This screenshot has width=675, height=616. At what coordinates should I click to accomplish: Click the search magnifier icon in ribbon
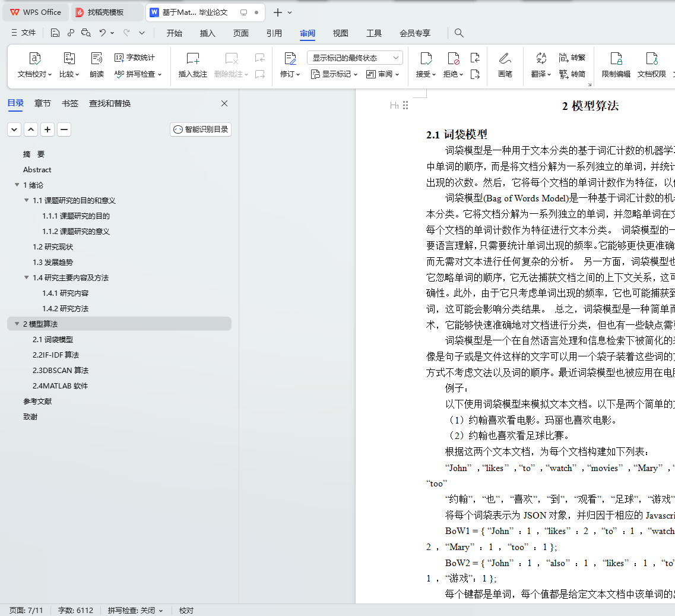point(459,33)
